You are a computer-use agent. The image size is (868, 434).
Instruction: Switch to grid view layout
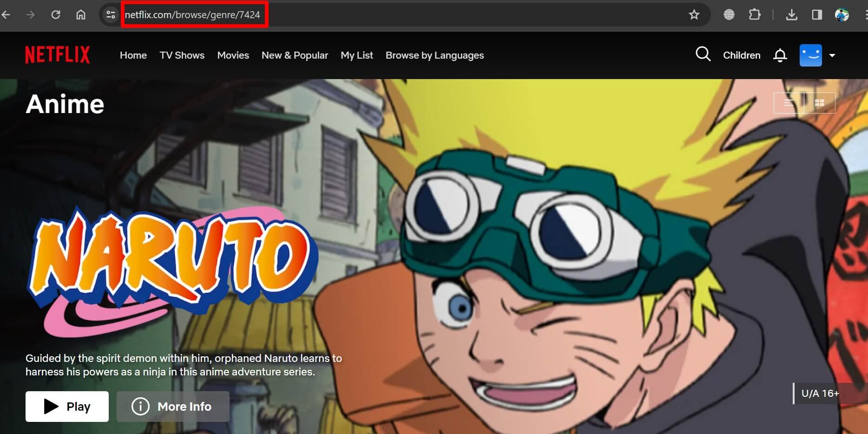(820, 103)
